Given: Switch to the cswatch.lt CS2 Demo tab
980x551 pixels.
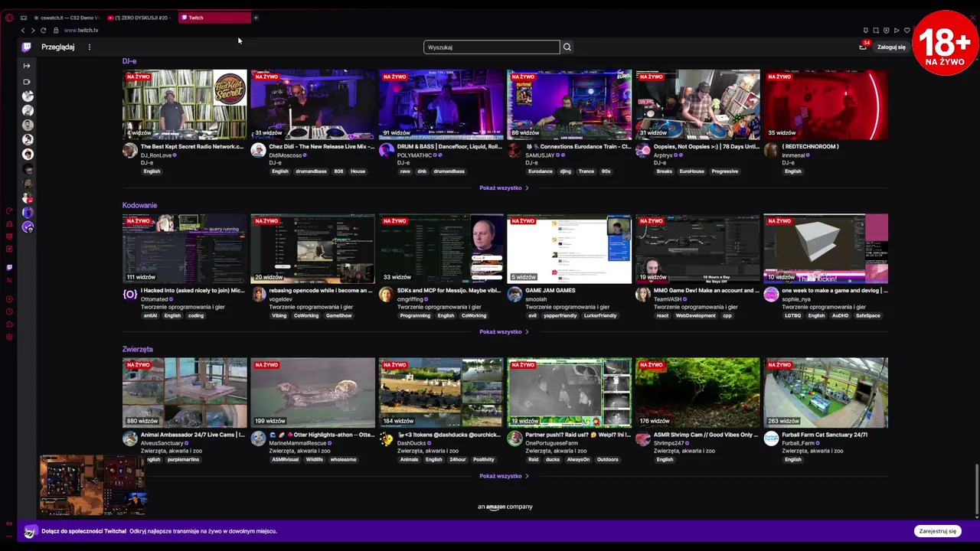Looking at the screenshot, I should pos(66,18).
